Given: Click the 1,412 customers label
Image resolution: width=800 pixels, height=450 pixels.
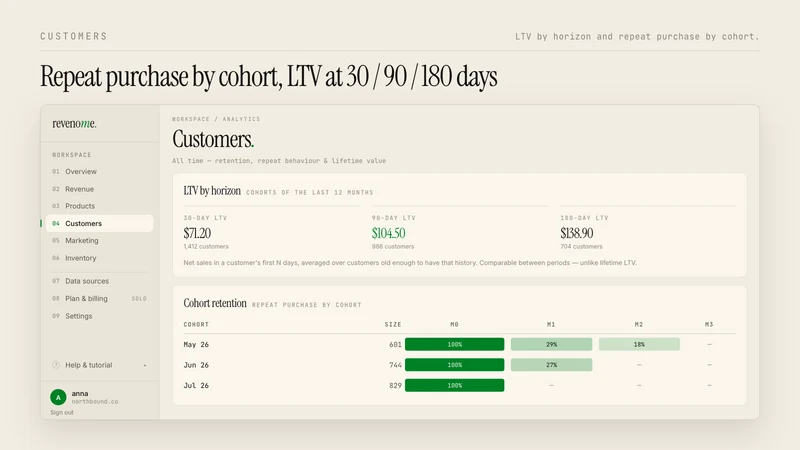Looking at the screenshot, I should (x=206, y=246).
